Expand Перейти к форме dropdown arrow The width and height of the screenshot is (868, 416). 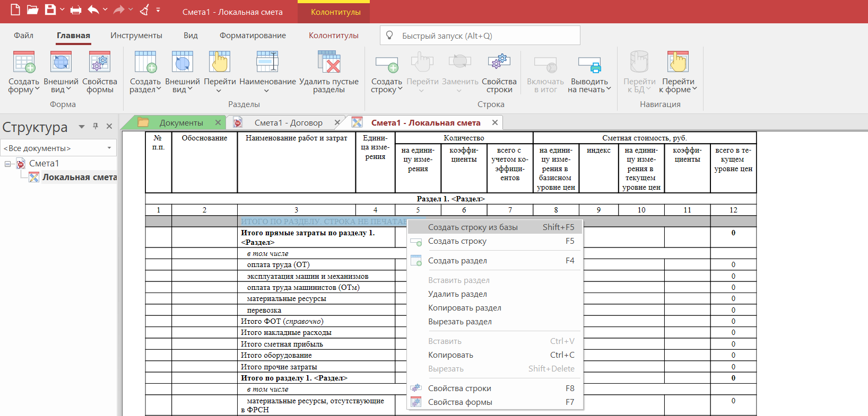pos(695,89)
